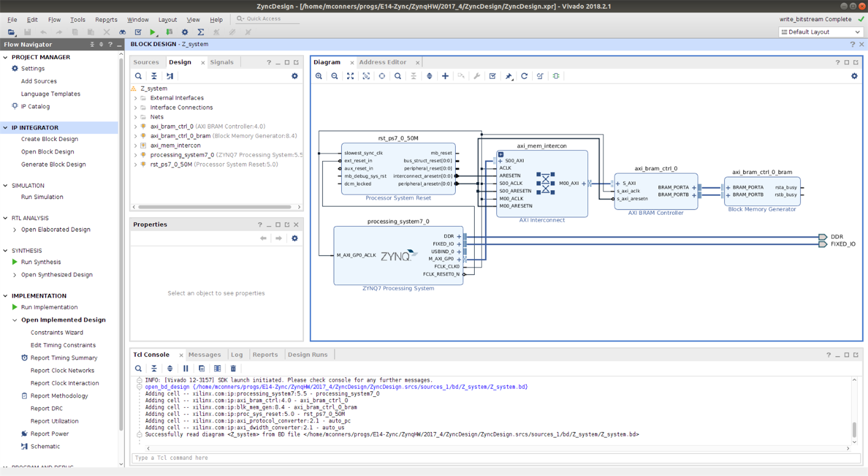Open the Default Layout dropdown
This screenshot has height=476, width=868.
pos(821,32)
